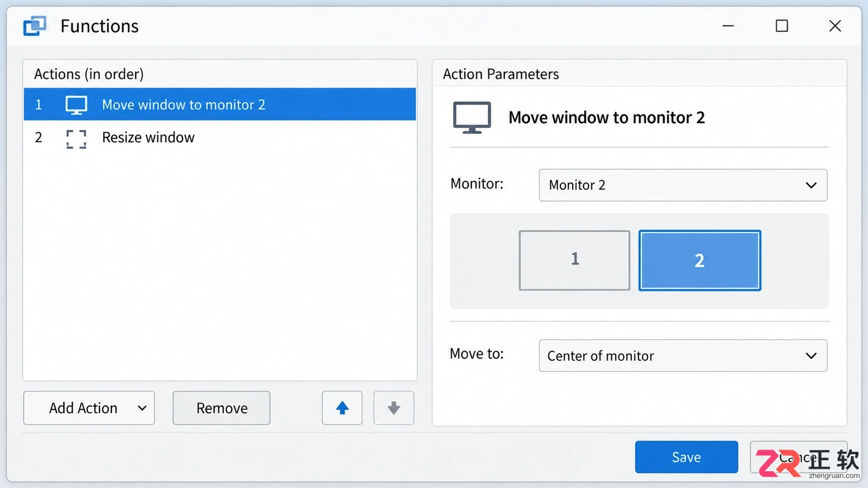The height and width of the screenshot is (488, 868).
Task: Click the Save button
Action: pos(687,457)
